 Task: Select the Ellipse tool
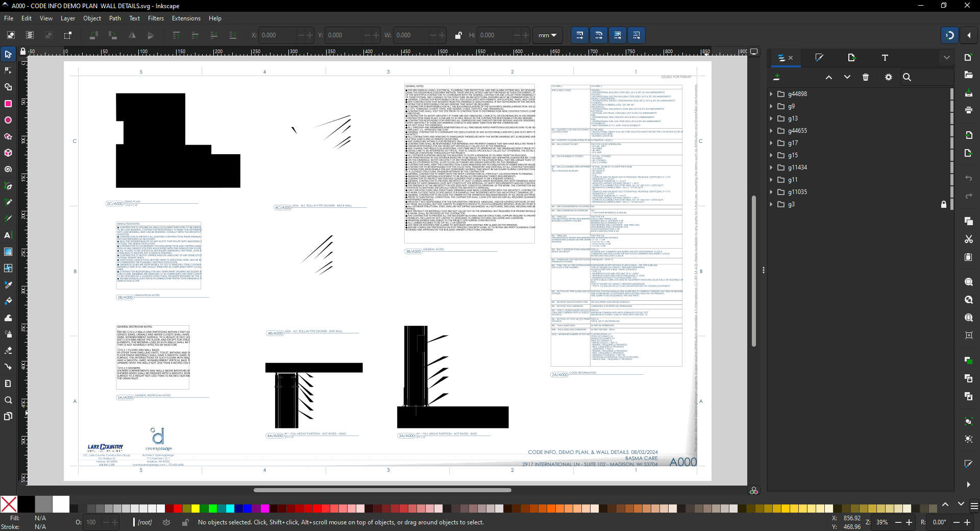(8, 120)
